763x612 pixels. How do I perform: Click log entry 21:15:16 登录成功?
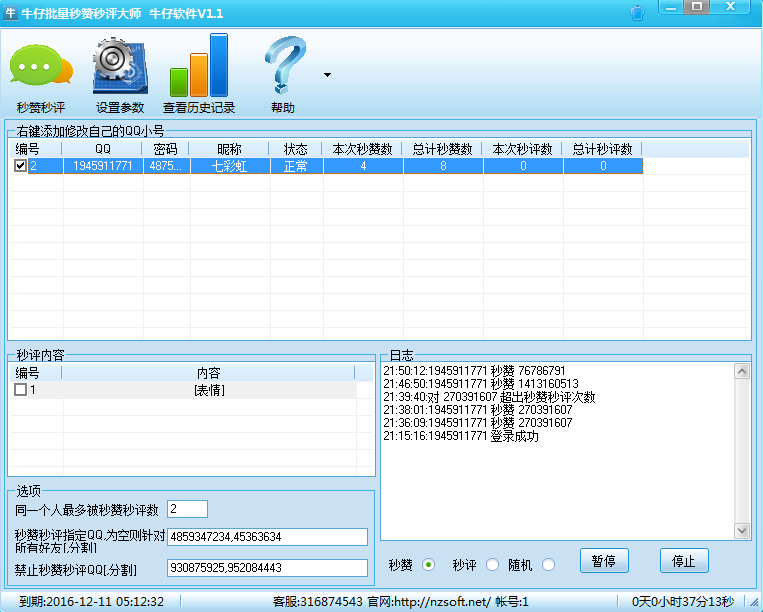[461, 436]
